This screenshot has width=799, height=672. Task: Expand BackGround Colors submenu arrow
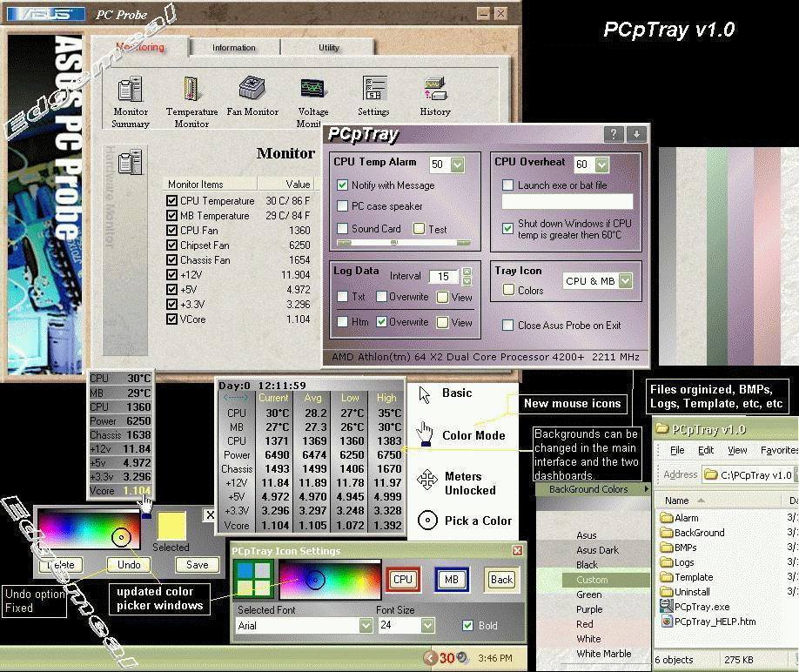tap(646, 489)
